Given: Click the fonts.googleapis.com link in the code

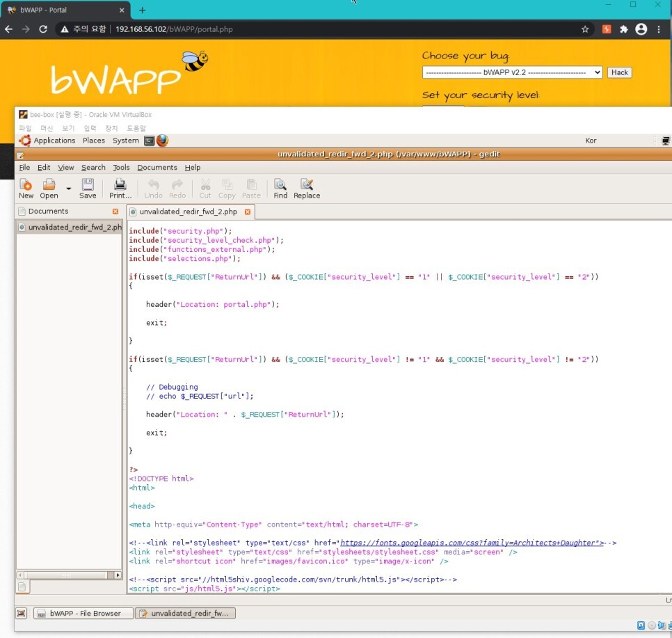Looking at the screenshot, I should pos(472,543).
